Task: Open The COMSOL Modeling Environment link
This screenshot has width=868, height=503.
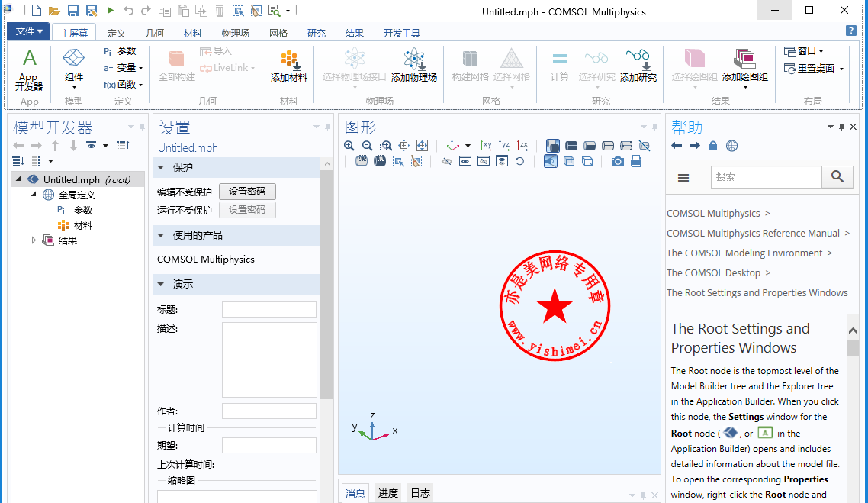Action: point(744,253)
